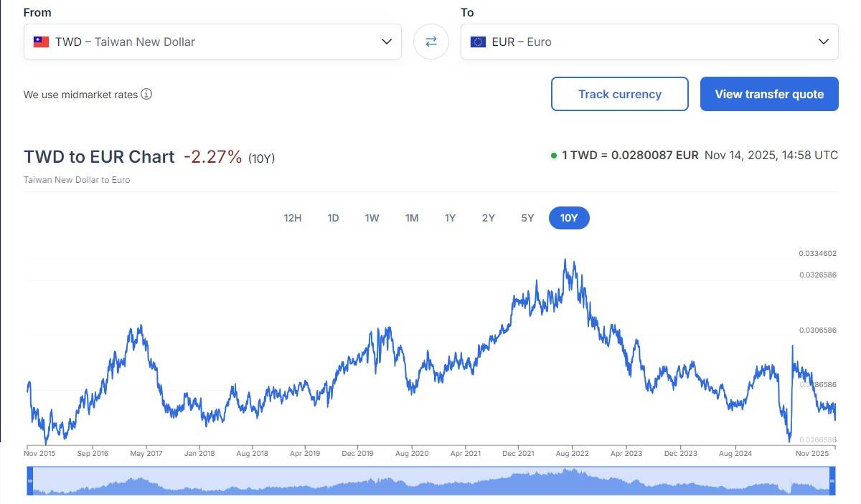Click the Taiwan flag icon
The image size is (861, 504).
(41, 42)
